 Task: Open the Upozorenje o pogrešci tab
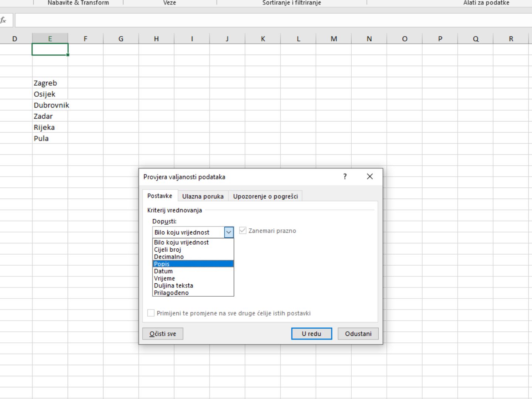coord(265,196)
